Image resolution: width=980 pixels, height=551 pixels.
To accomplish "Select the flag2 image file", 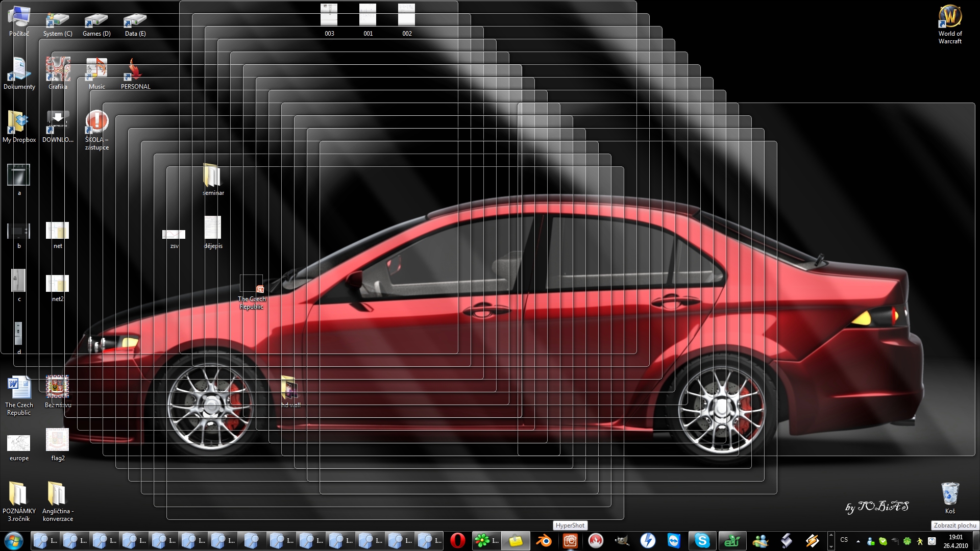I will 58,445.
